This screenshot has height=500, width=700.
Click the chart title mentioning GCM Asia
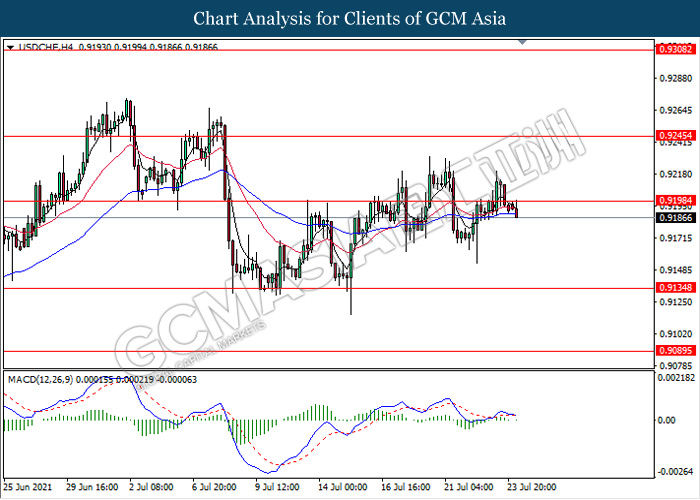pos(349,18)
